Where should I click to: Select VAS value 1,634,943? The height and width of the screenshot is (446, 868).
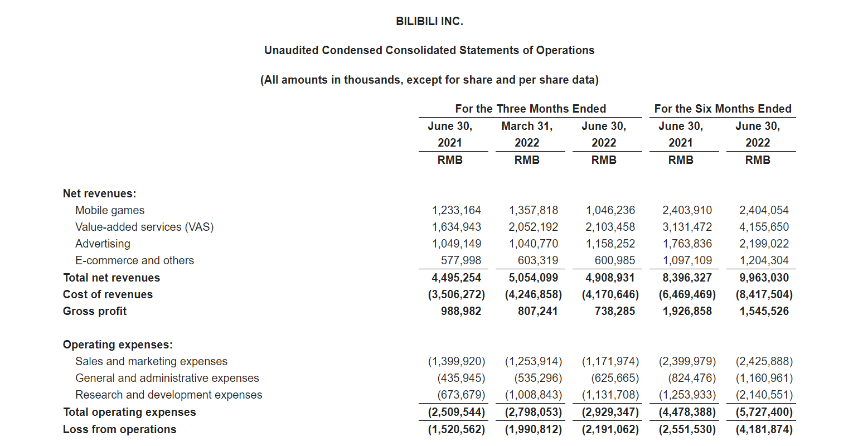tap(457, 227)
